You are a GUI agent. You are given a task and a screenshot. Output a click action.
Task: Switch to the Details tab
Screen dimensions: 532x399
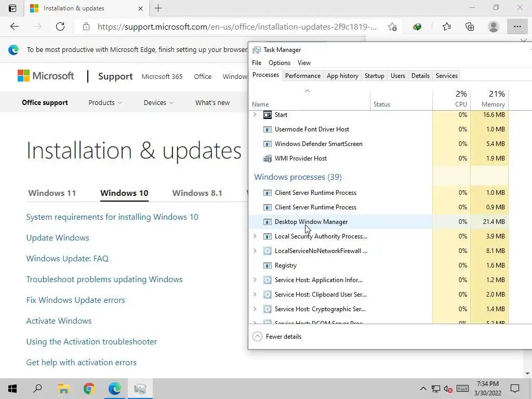420,76
